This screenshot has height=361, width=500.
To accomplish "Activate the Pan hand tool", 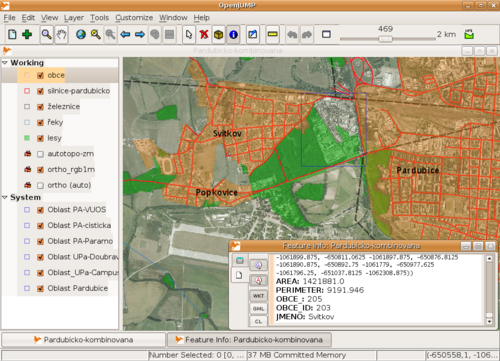I will (61, 34).
